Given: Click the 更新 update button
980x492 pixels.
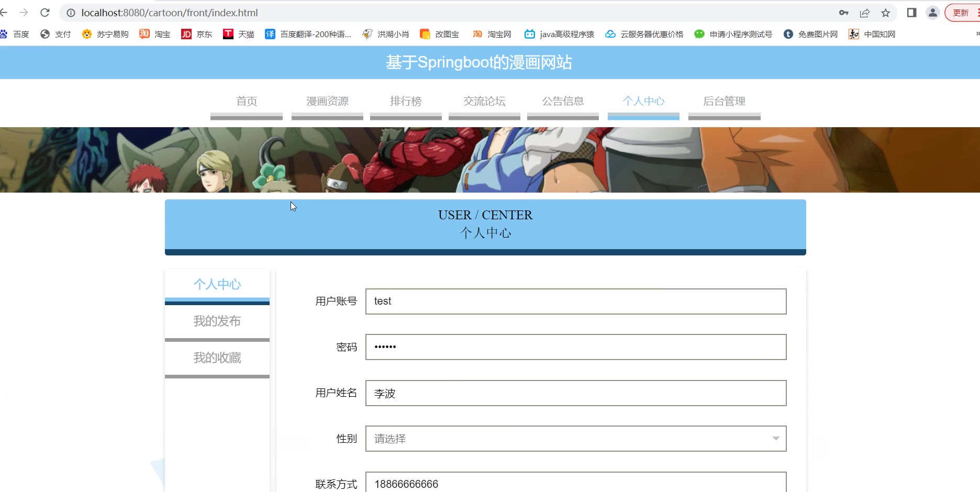Looking at the screenshot, I should pyautogui.click(x=961, y=13).
